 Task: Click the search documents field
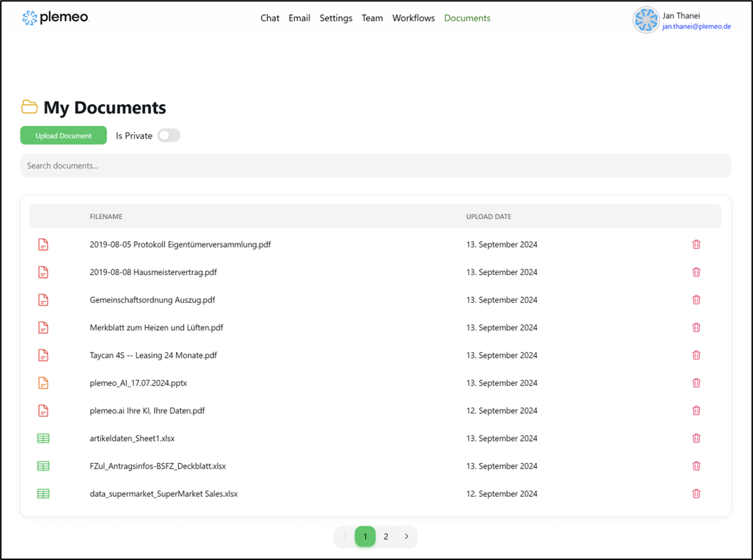(375, 165)
